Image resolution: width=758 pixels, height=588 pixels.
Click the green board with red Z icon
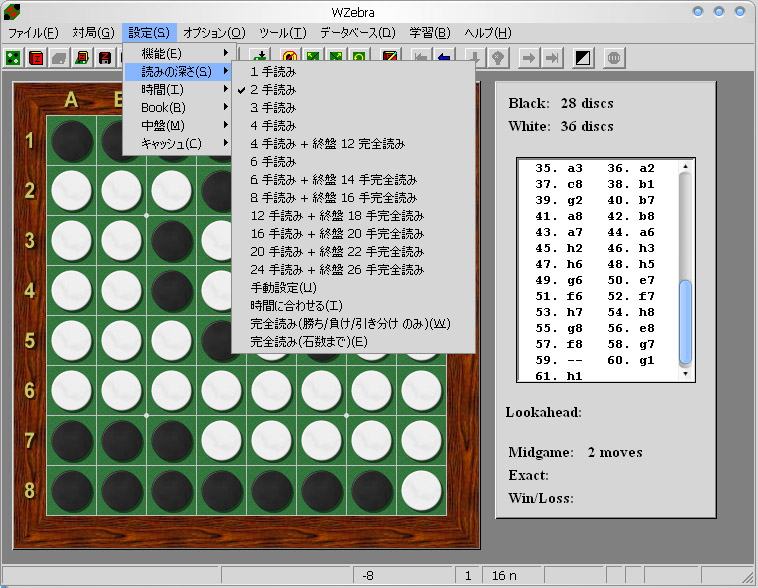[x=82, y=58]
